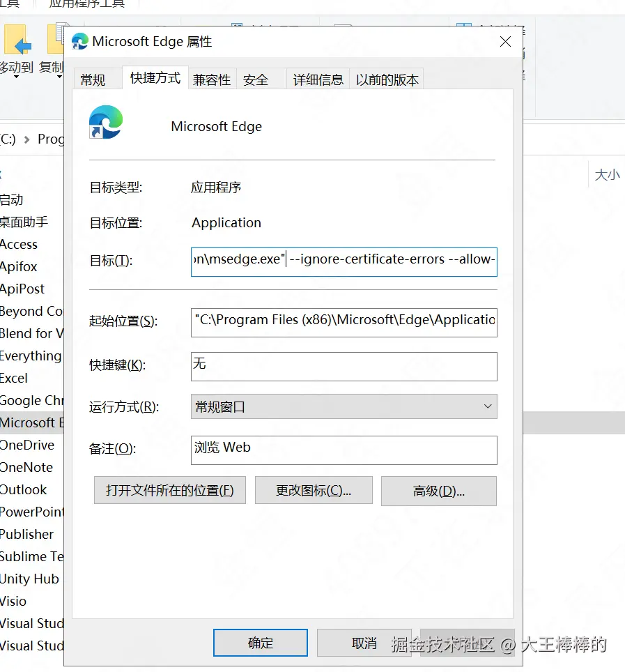Select ApiPost in the Explorer file list
This screenshot has width=625, height=672.
click(22, 289)
